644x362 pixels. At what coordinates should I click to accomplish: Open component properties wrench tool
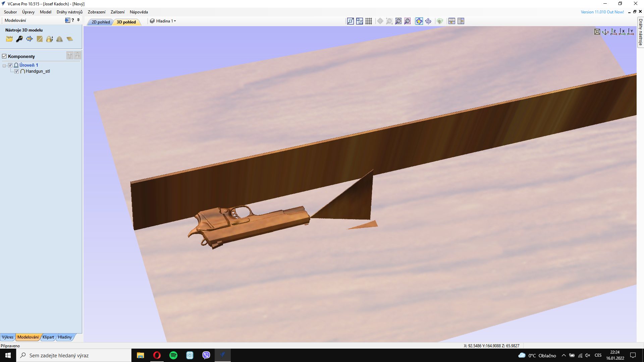19,39
